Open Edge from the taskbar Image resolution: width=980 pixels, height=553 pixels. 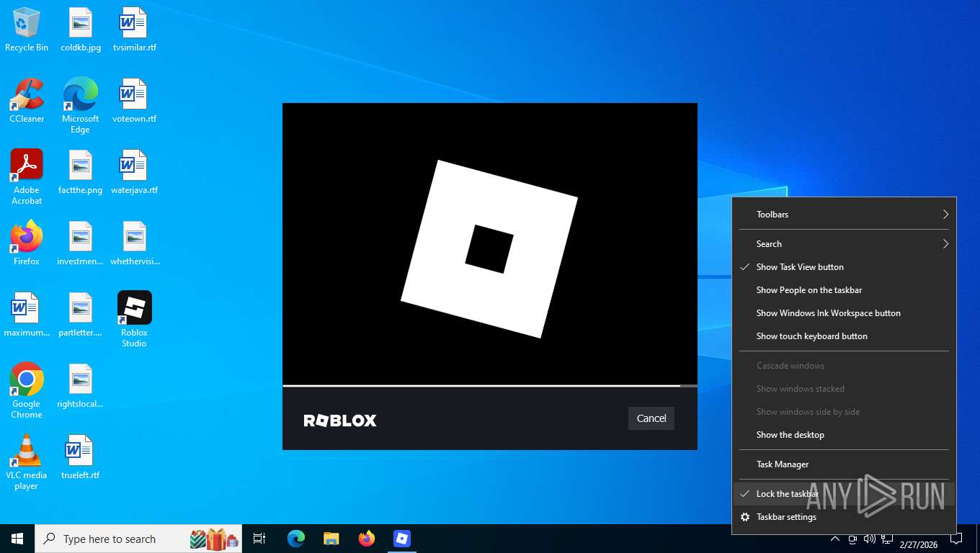coord(296,539)
